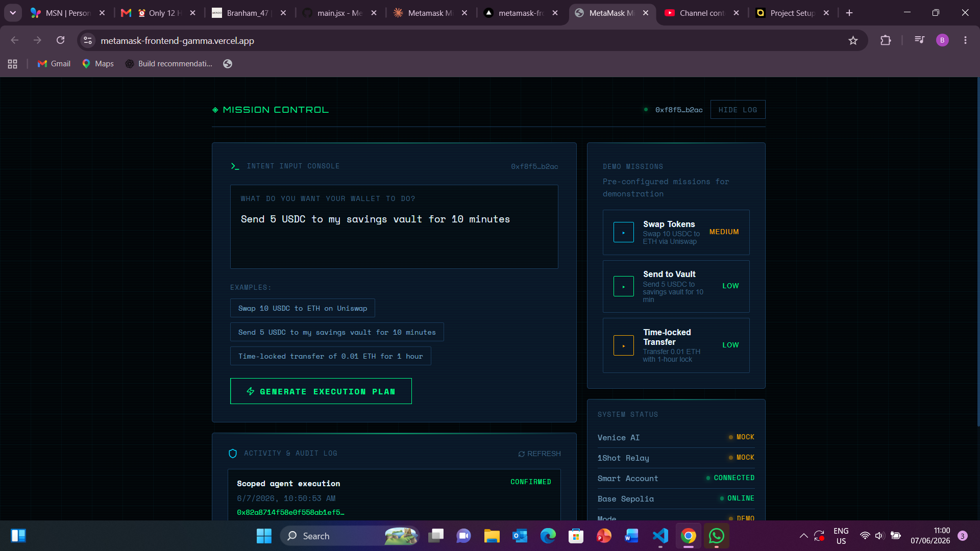Click the page vertical scrollbar
This screenshot has height=551, width=980.
(x=977, y=253)
